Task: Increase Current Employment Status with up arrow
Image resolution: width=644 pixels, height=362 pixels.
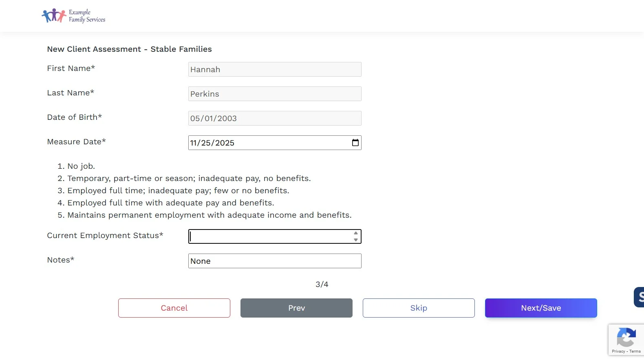Action: pos(356,233)
